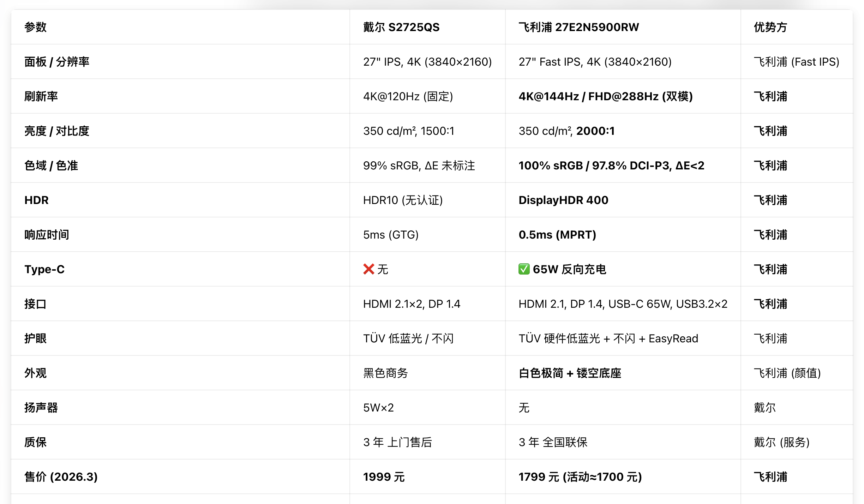Click the 参数 column header

tap(36, 27)
